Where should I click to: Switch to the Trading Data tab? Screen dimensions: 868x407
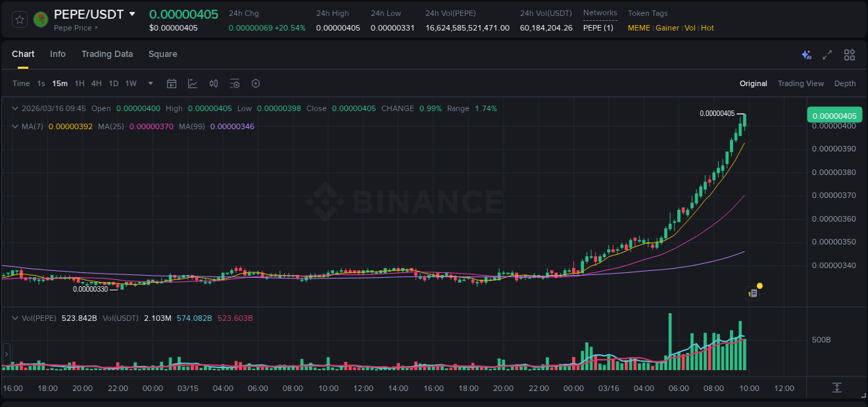[107, 54]
